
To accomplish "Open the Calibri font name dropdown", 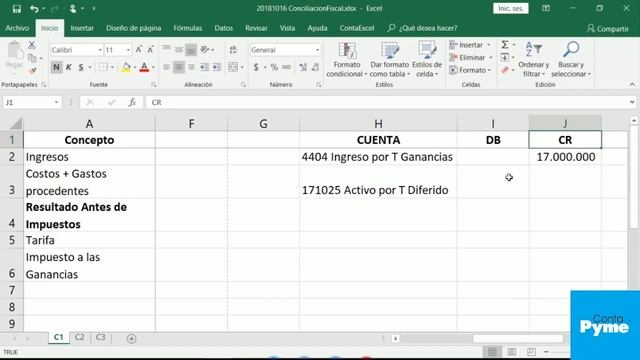I will [100, 50].
